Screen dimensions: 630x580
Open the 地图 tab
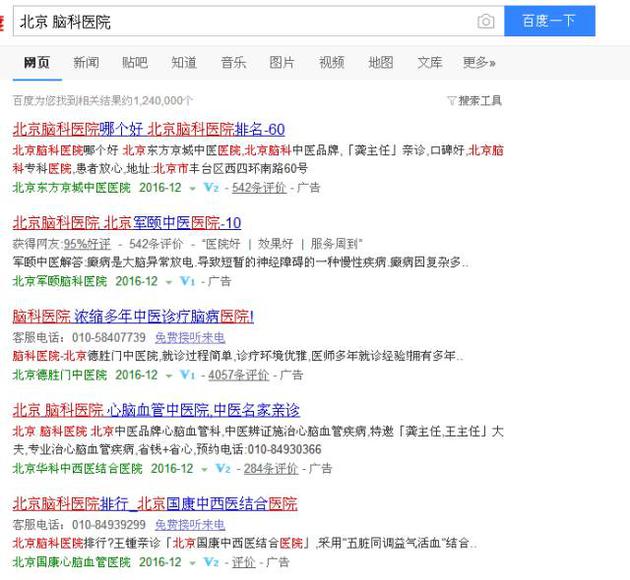(380, 63)
